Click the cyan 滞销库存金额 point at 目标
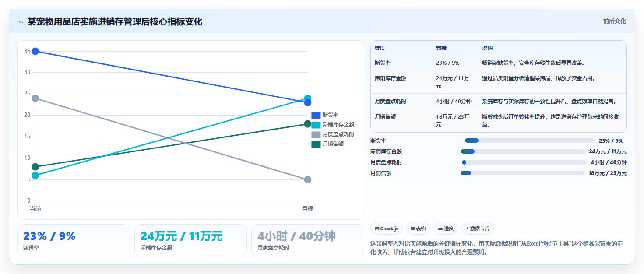This screenshot has height=274, width=644. (308, 98)
